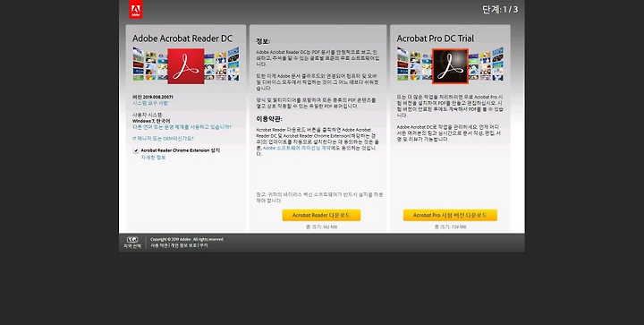Open the 시스템 요구 사항 link
Screen dimensions: 644x325
click(150, 103)
